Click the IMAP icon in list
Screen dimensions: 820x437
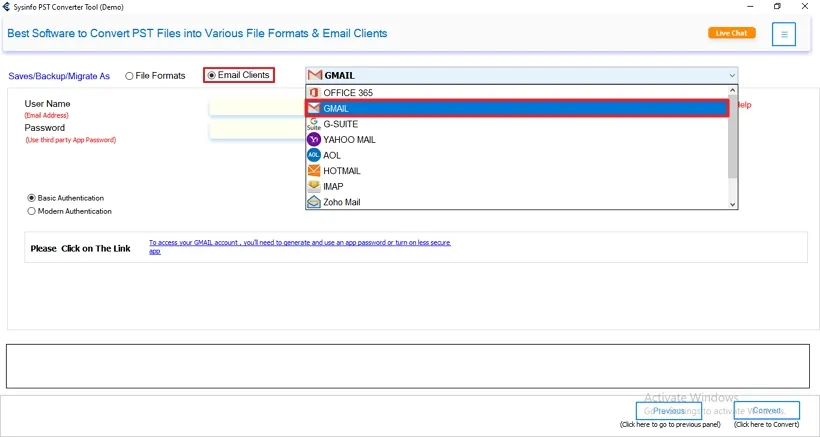pyautogui.click(x=314, y=186)
